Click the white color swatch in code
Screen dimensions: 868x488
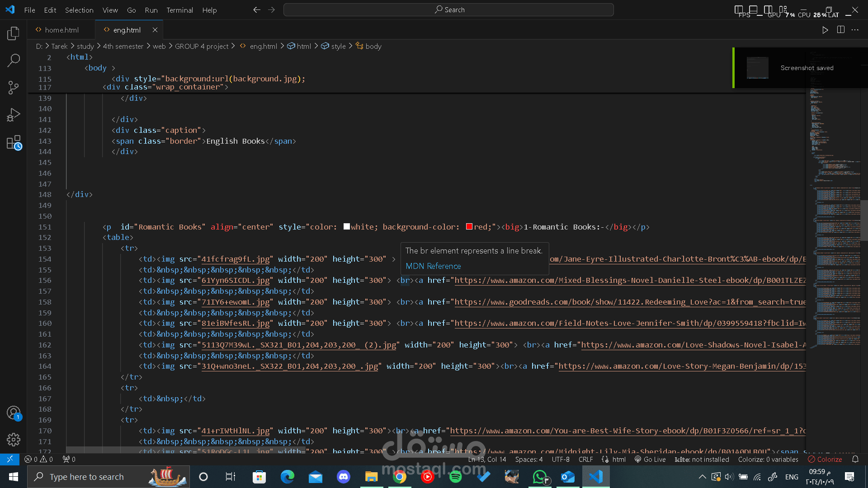[347, 227]
